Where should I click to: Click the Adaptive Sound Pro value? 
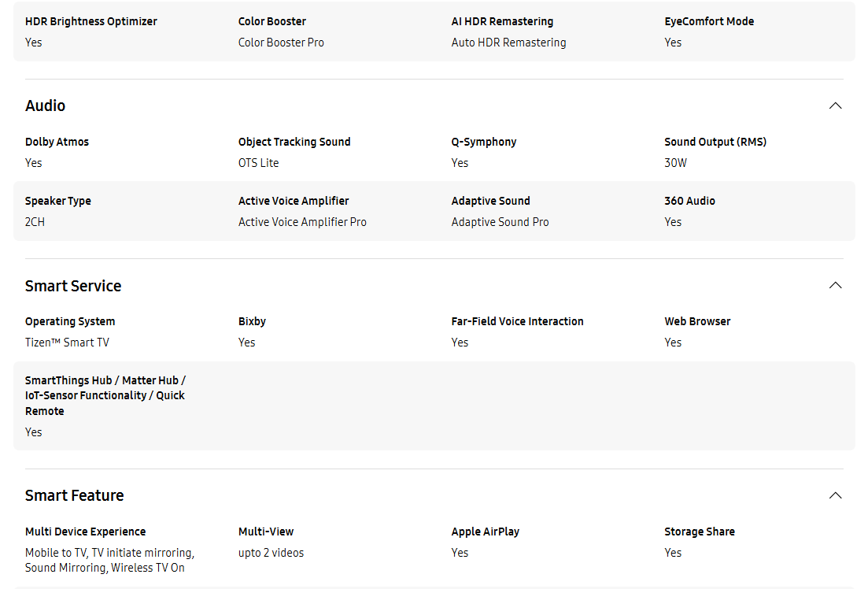tap(500, 221)
